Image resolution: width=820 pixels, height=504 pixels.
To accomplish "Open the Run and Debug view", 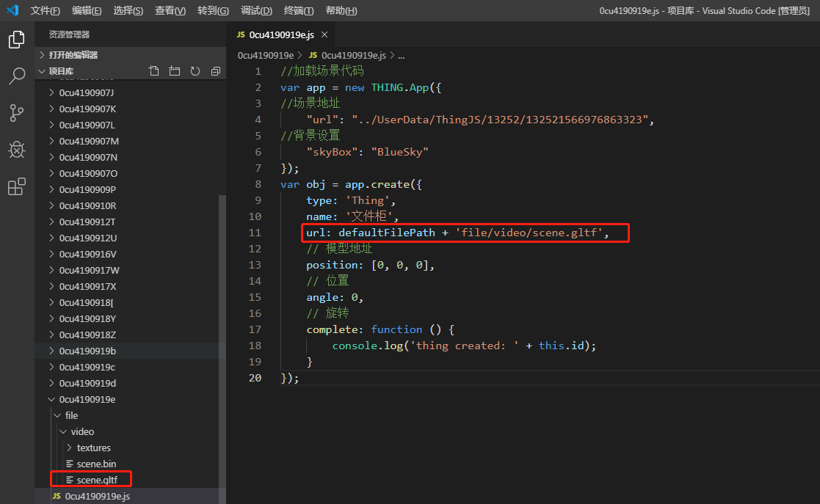I will pos(17,150).
